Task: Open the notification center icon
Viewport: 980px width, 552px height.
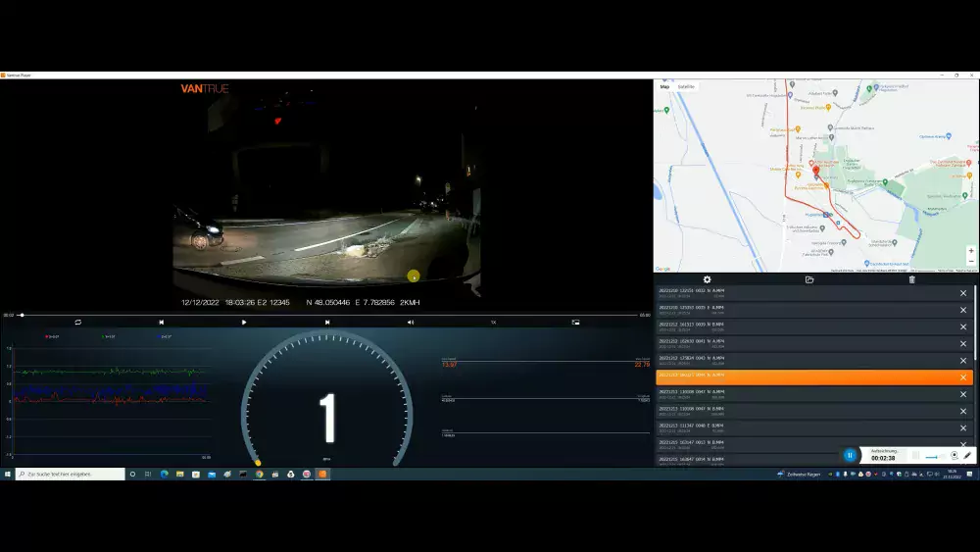Action: click(x=970, y=475)
